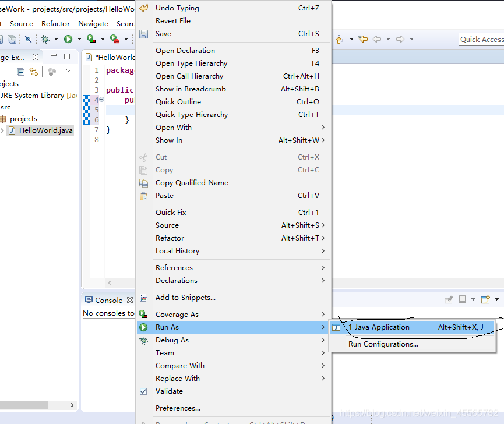
Task: Open the Source menu in menu bar
Action: [x=22, y=24]
